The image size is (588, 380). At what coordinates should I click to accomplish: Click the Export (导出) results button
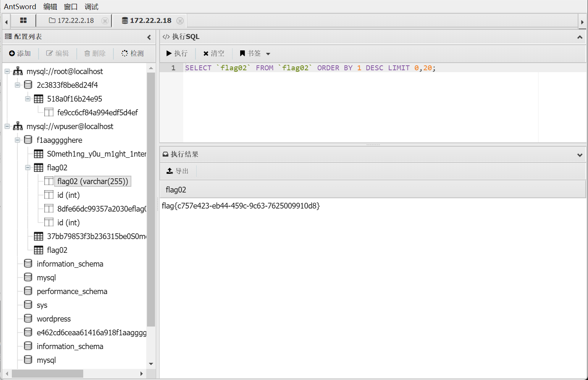[x=178, y=171]
